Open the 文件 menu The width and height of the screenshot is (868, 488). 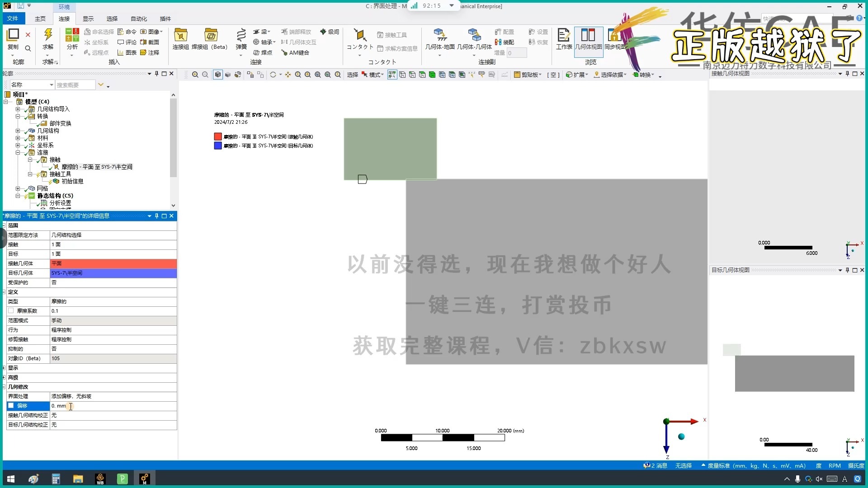[13, 19]
